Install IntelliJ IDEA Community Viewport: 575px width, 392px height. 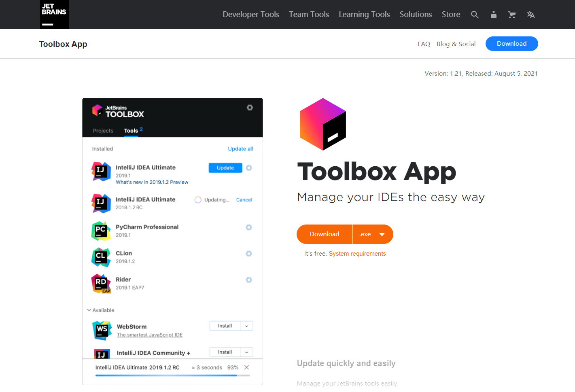click(x=225, y=352)
